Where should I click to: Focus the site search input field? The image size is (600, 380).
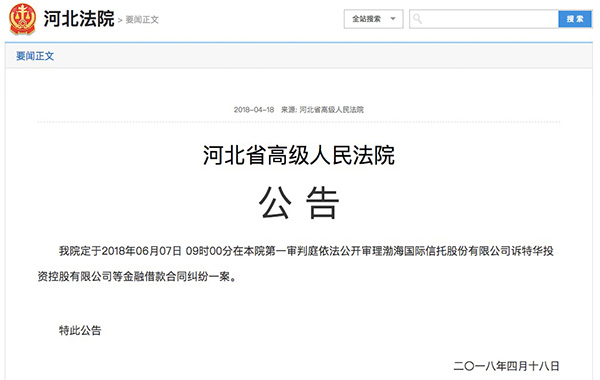484,19
